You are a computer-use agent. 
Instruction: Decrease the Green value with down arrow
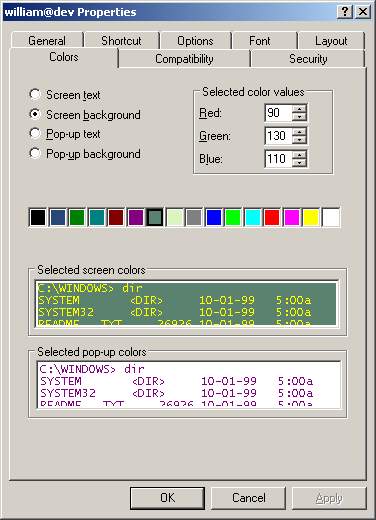pos(299,140)
